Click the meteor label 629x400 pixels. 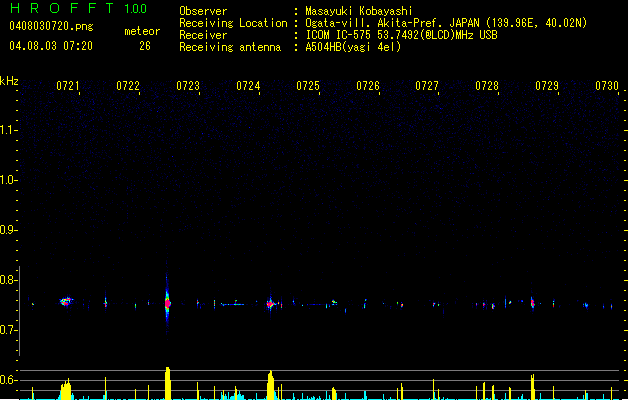tap(142, 31)
